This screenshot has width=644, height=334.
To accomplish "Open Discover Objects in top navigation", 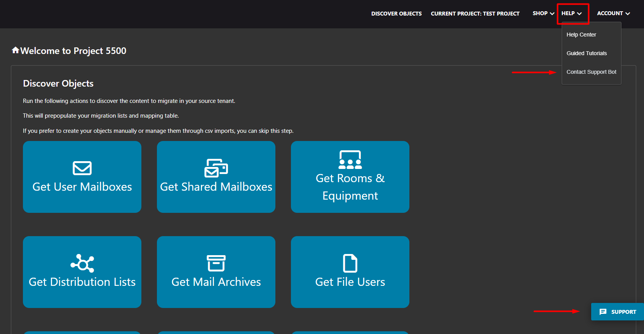I will [396, 14].
